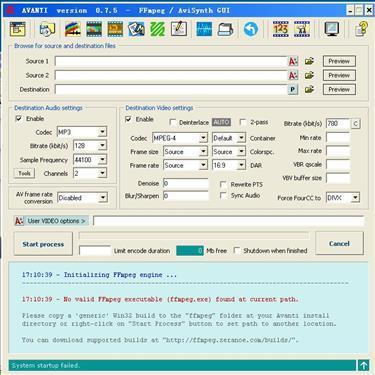
Task: Click the video Bitrate 780 field
Action: click(x=338, y=124)
